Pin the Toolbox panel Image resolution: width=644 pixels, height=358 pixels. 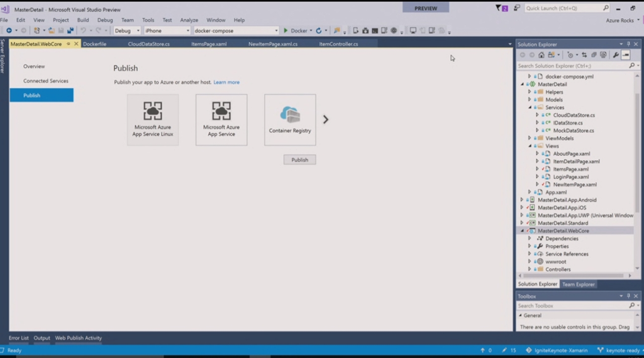coord(628,296)
